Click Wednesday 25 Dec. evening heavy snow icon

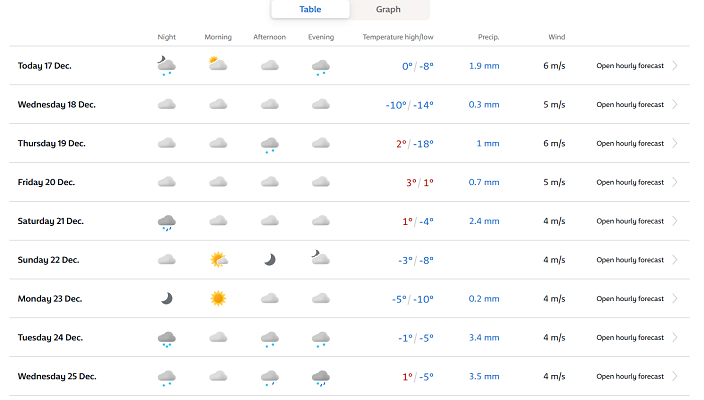(x=320, y=378)
